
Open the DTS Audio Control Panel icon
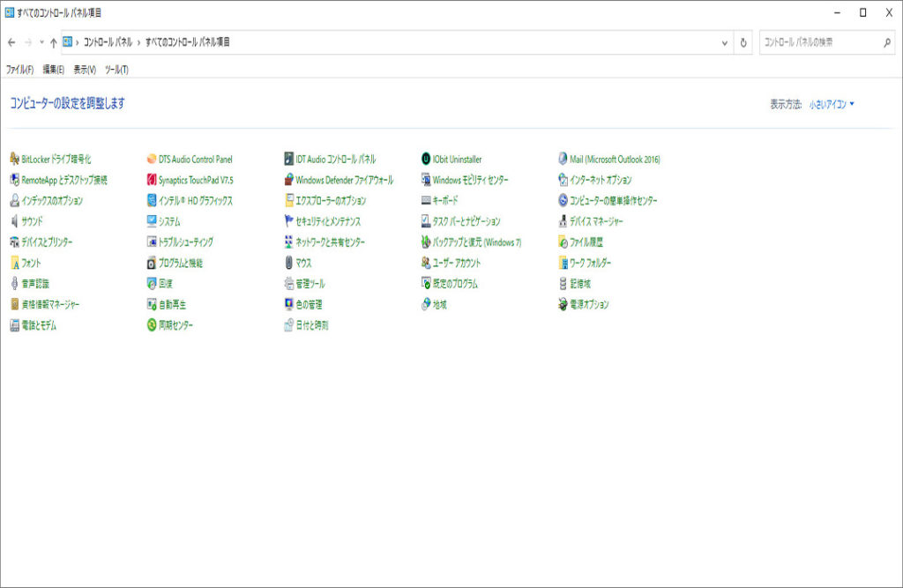pos(152,160)
